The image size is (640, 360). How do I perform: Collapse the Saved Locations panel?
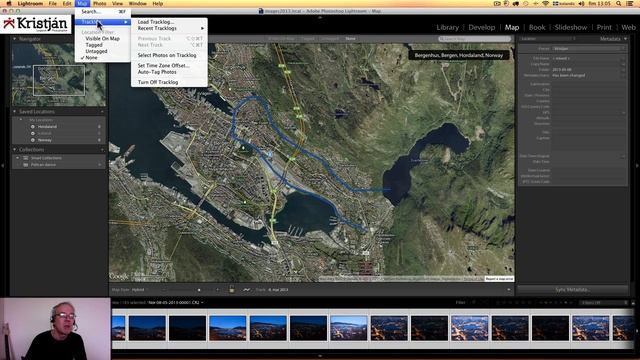pos(15,111)
